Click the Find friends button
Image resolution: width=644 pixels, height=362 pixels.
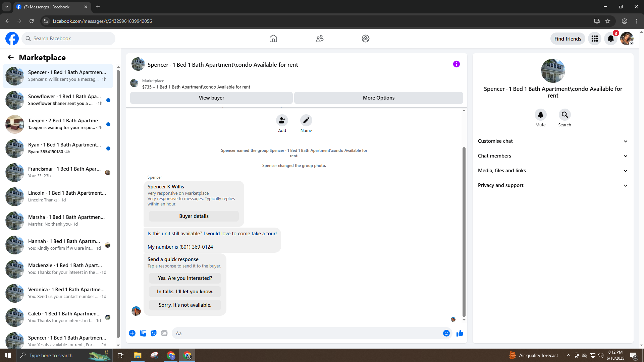[568, 39]
